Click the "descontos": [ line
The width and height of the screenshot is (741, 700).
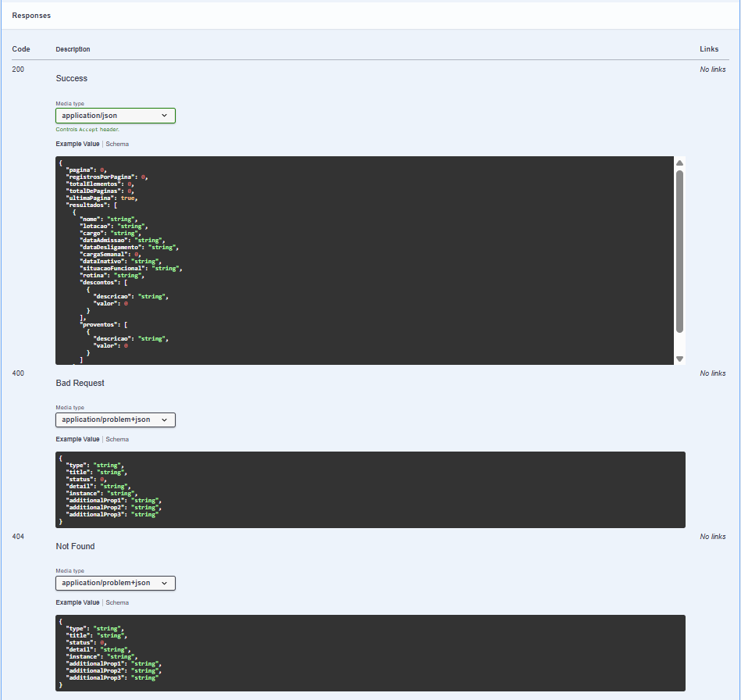[x=104, y=282]
